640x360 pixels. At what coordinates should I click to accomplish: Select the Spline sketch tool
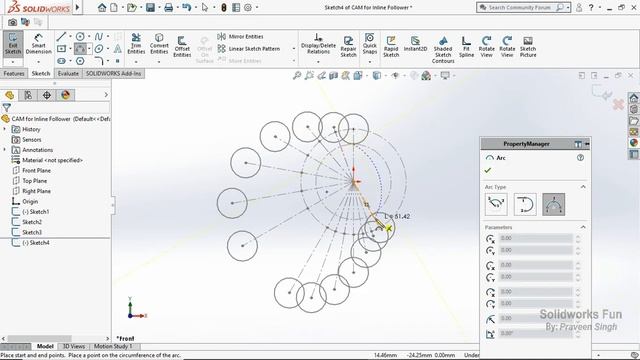pyautogui.click(x=98, y=37)
